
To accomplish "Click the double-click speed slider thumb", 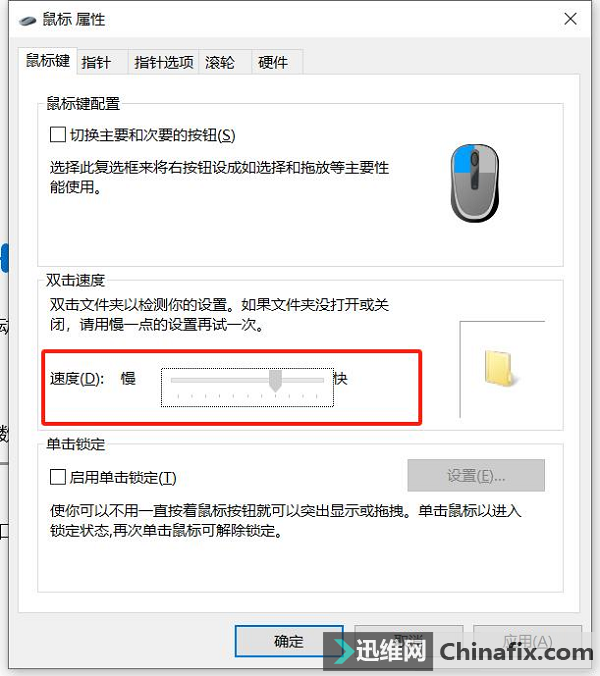I will point(275,380).
